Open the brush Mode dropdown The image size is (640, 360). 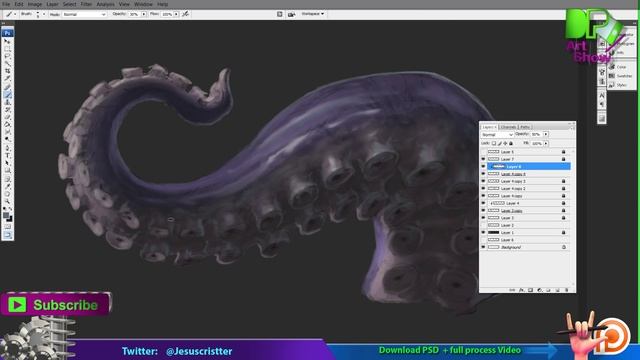[84, 14]
